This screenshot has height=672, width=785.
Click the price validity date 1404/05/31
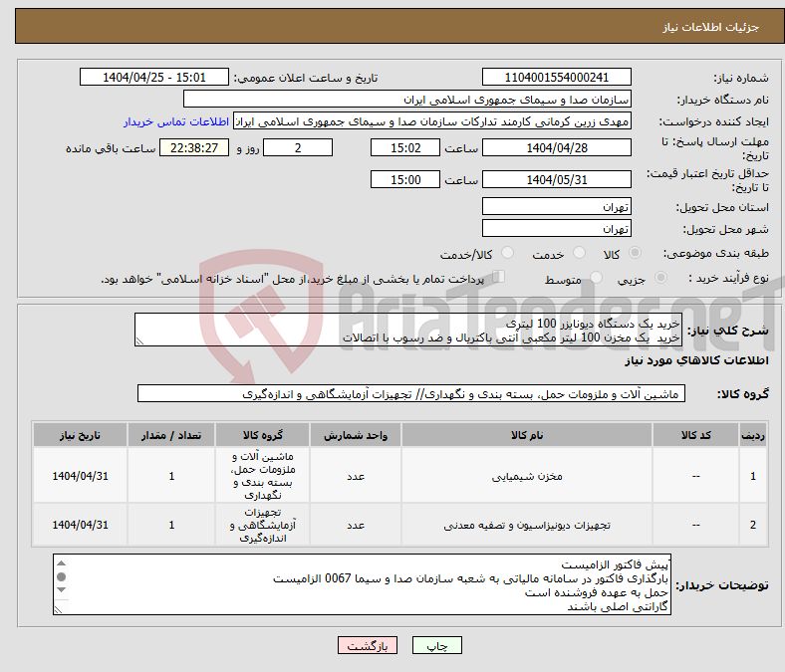(556, 179)
